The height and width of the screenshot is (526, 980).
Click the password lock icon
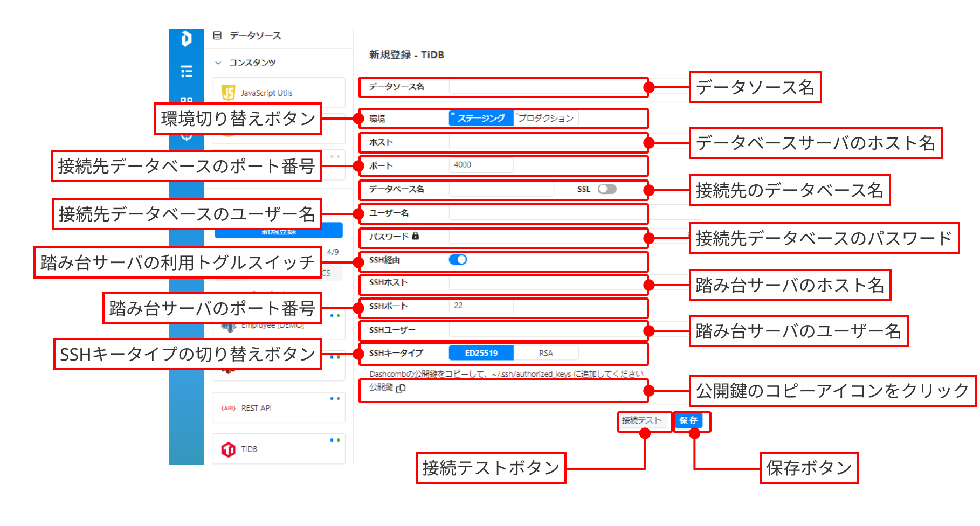click(416, 236)
